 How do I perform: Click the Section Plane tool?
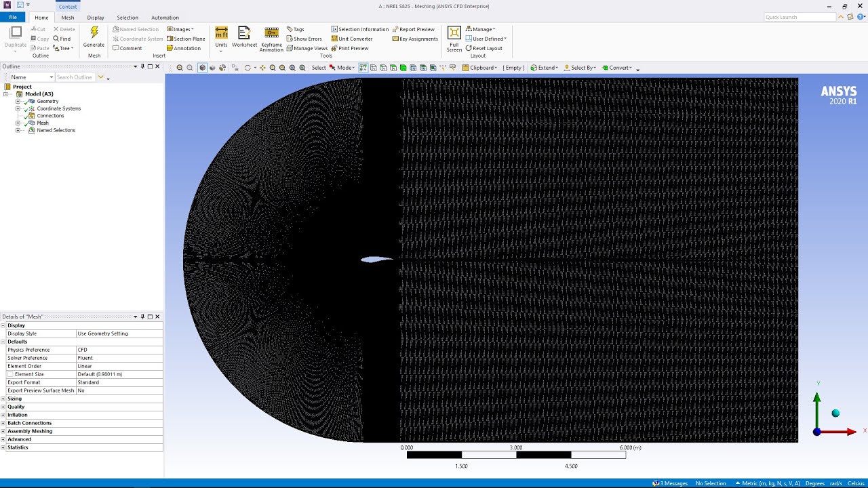[186, 39]
